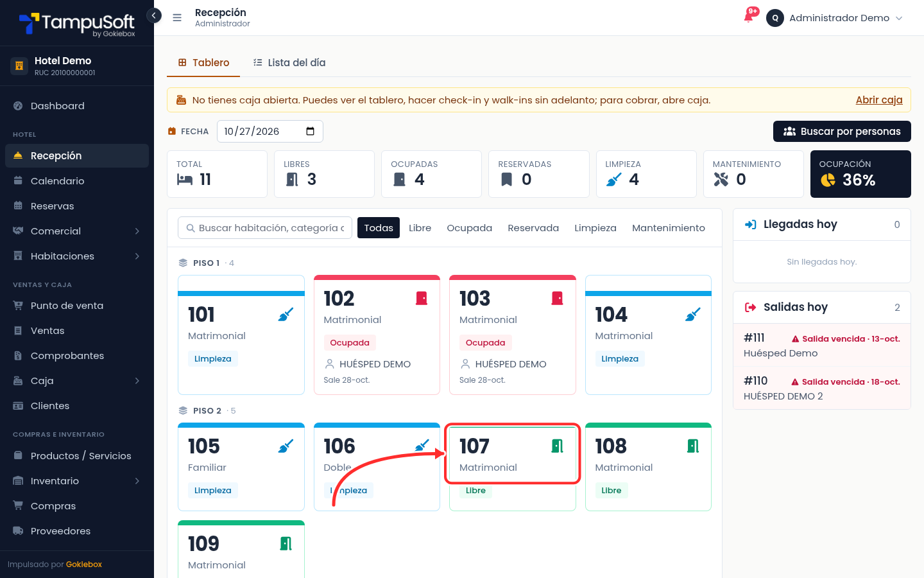The image size is (924, 578).
Task: Click the broom icon on room 105
Action: (286, 446)
